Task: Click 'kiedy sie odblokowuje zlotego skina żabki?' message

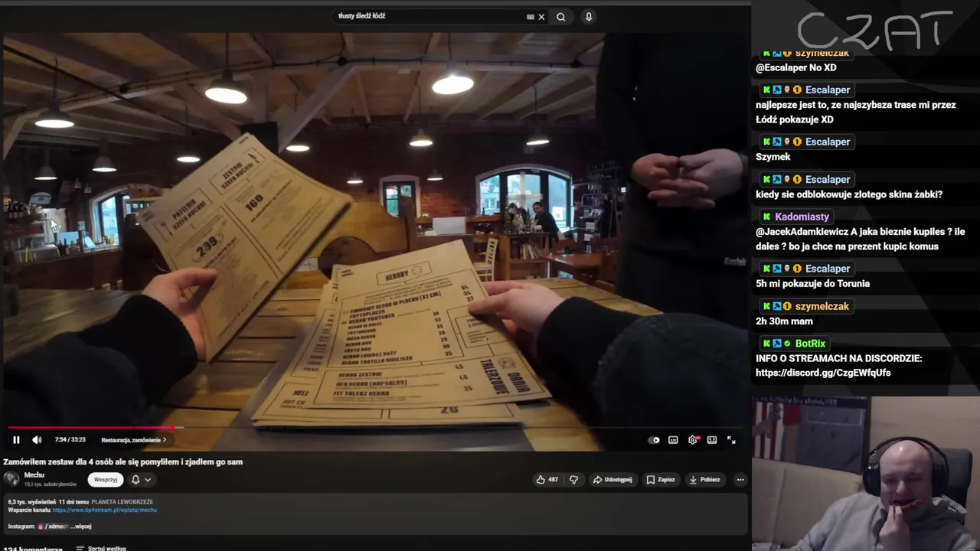Action: pos(849,194)
